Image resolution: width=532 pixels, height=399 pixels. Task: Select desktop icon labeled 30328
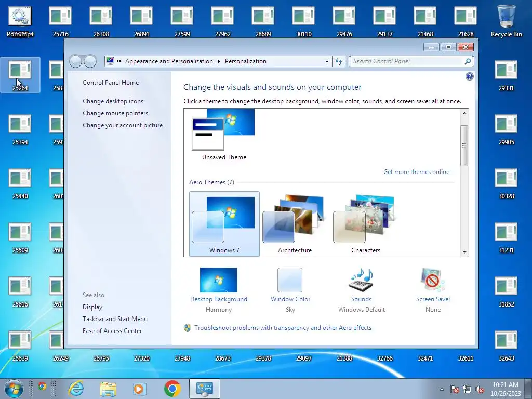click(506, 183)
